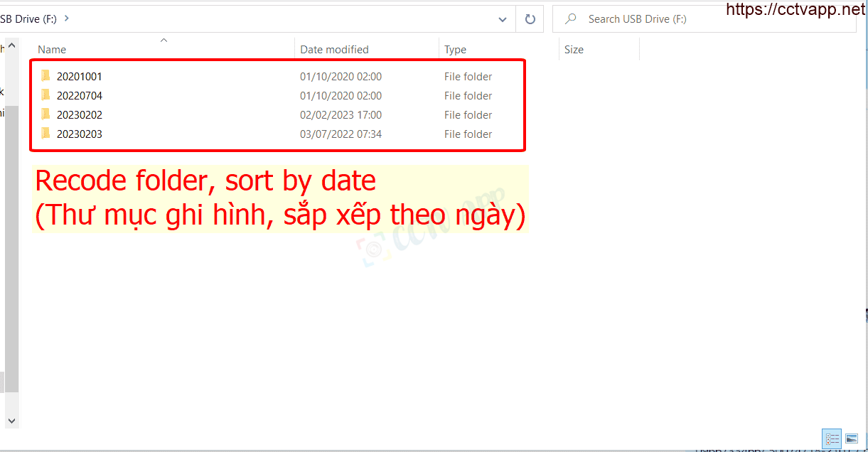Click the Refresh button beside address bar
The height and width of the screenshot is (452, 868).
(530, 19)
